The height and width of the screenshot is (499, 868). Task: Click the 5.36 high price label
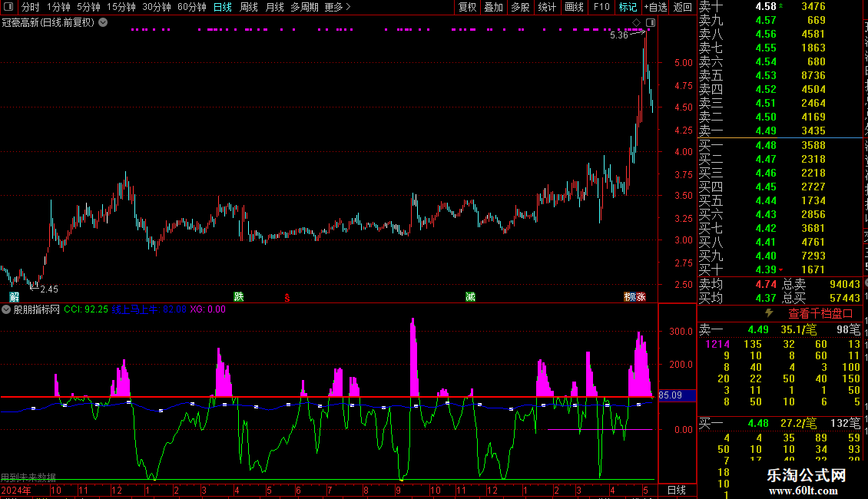click(x=619, y=35)
